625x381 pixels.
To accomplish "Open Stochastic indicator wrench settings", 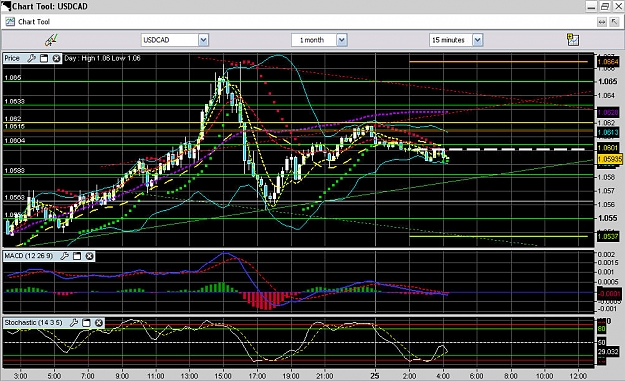I will (74, 323).
